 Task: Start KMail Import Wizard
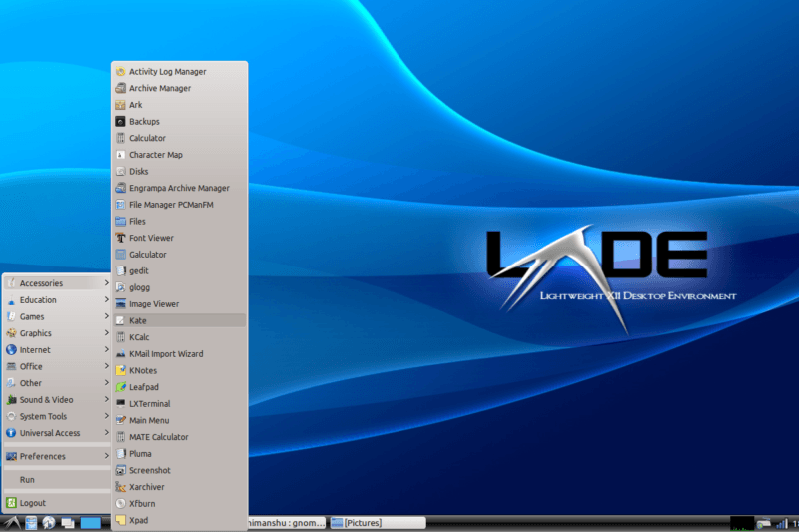(x=179, y=354)
